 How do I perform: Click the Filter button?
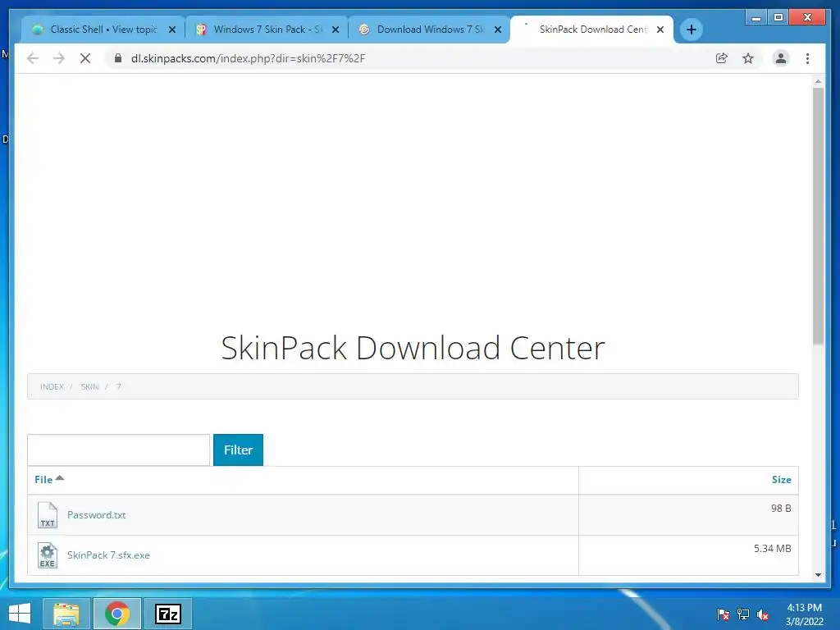(x=238, y=450)
